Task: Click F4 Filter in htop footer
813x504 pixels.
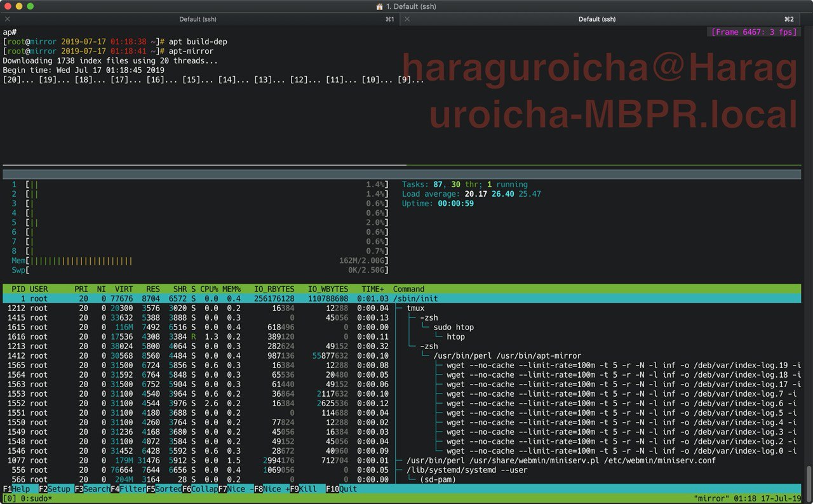Action: coord(129,489)
